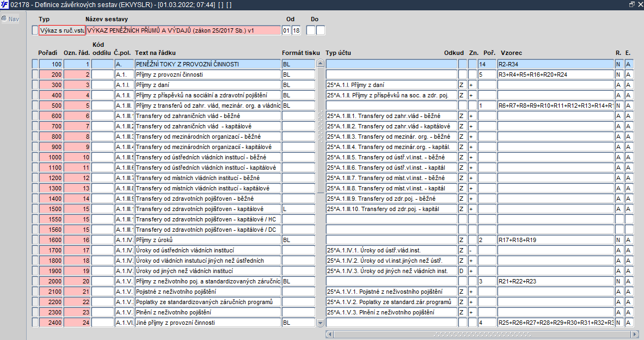Tick the selector box before row 100
This screenshot has height=340, width=644.
pyautogui.click(x=35, y=64)
